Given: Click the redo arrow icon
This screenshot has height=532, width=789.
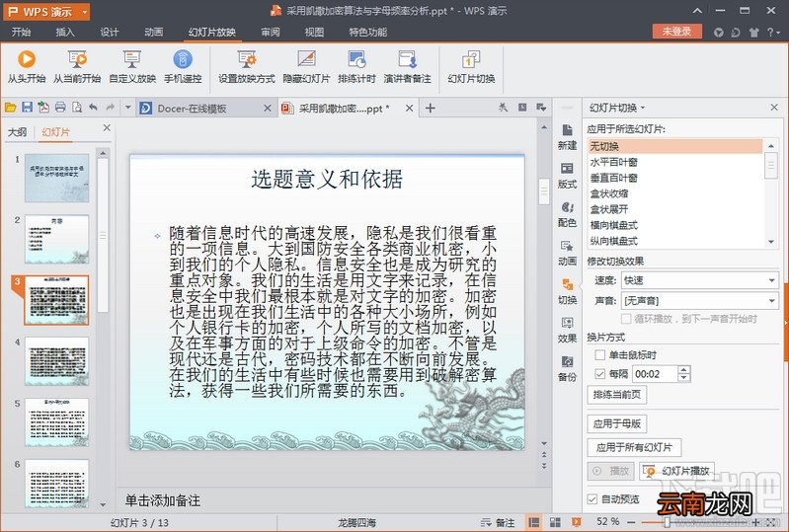Looking at the screenshot, I should tap(111, 108).
